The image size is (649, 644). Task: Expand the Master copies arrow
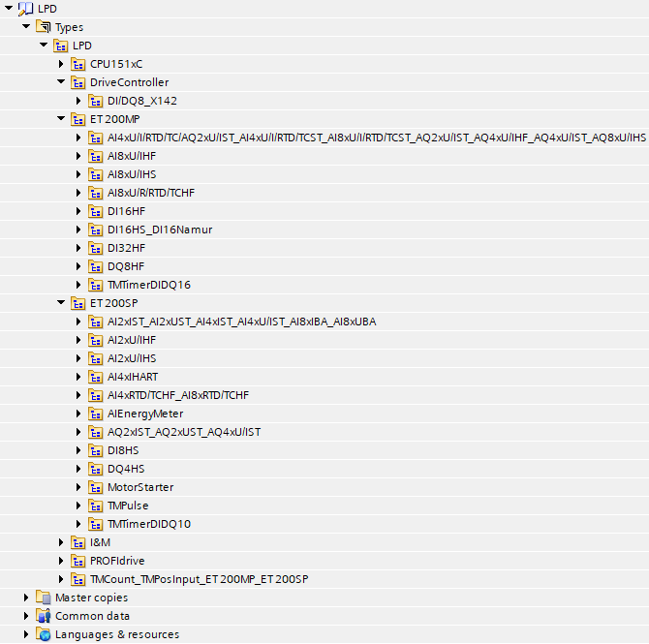pos(26,598)
